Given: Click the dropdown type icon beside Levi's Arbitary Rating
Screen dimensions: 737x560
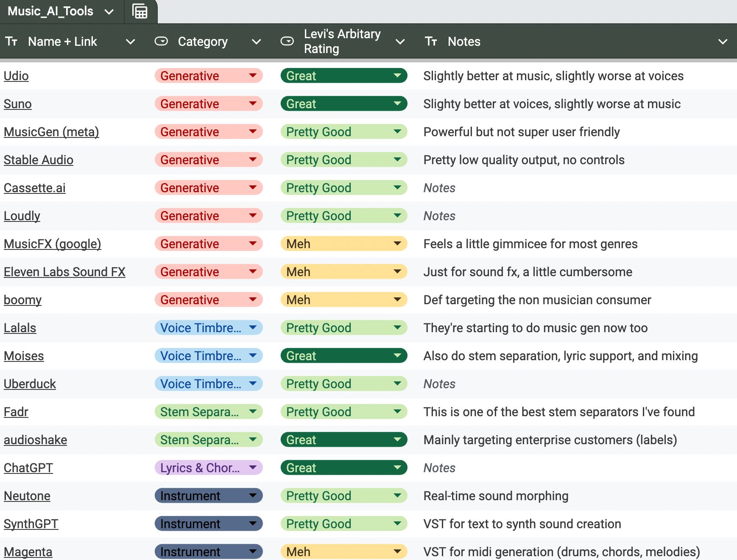Looking at the screenshot, I should (287, 41).
